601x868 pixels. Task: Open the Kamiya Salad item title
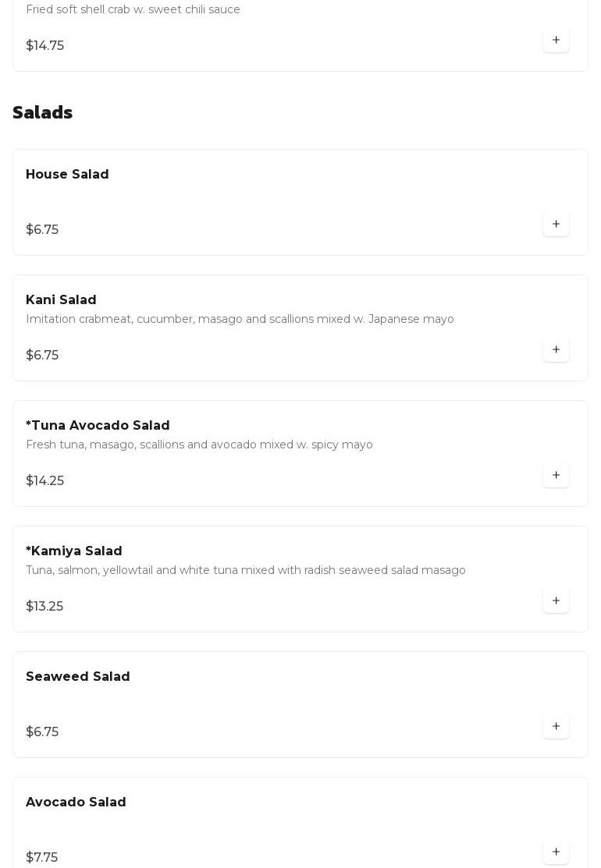(x=74, y=551)
